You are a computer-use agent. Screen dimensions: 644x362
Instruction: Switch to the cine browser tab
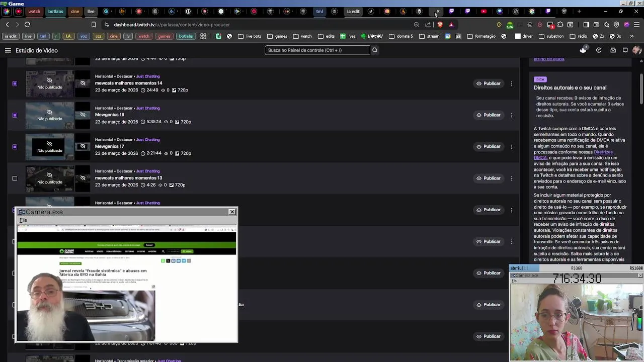(x=75, y=12)
